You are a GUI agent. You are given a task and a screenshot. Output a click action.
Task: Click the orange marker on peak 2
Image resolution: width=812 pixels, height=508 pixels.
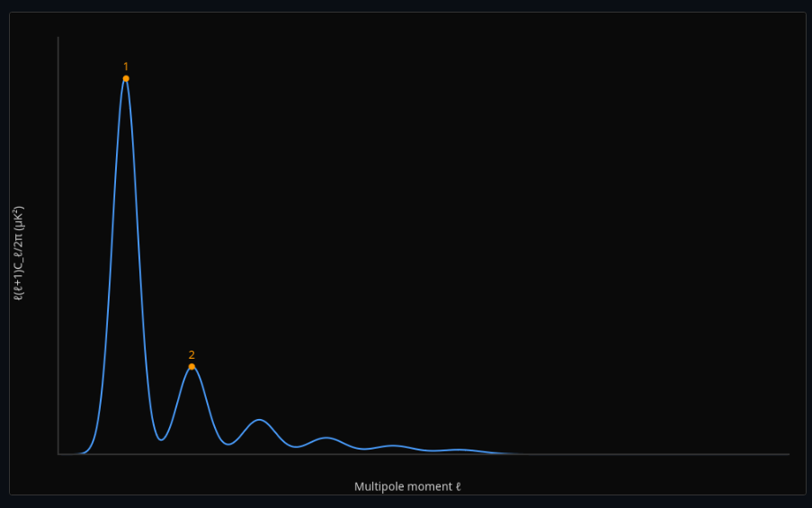(192, 367)
